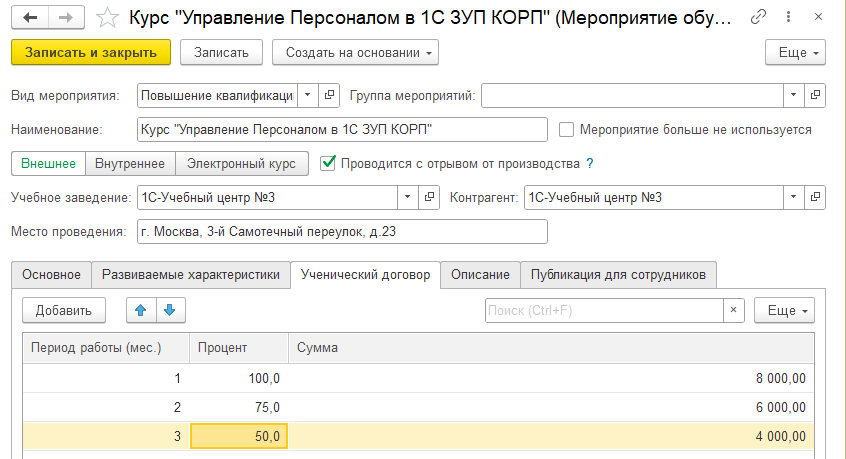Image resolution: width=846 pixels, height=459 pixels.
Task: Select the Внутреннее option
Action: tap(130, 163)
